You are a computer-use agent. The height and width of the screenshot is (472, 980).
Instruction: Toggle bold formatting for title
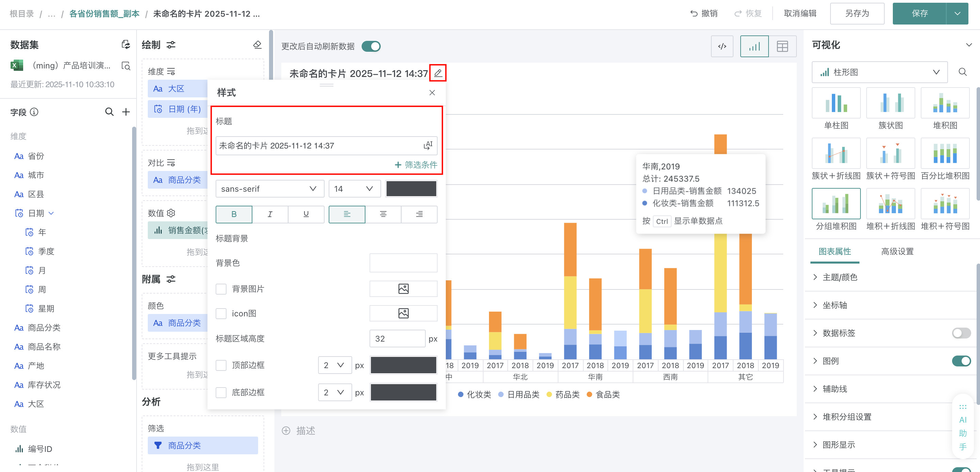point(234,214)
